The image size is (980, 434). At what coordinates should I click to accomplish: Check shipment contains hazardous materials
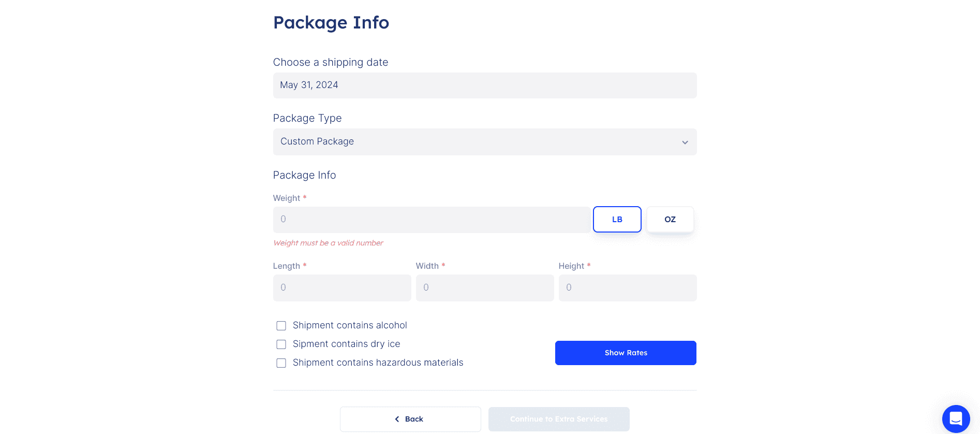tap(281, 363)
